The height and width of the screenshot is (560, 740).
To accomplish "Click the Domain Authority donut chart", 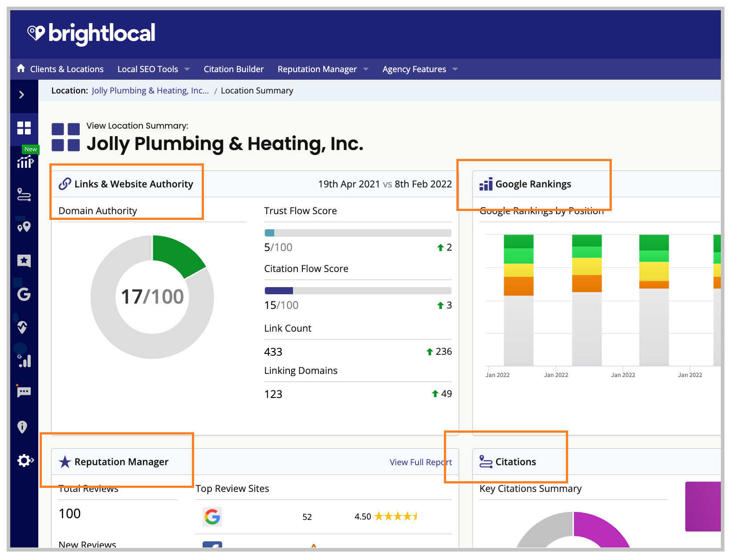I will pyautogui.click(x=152, y=297).
